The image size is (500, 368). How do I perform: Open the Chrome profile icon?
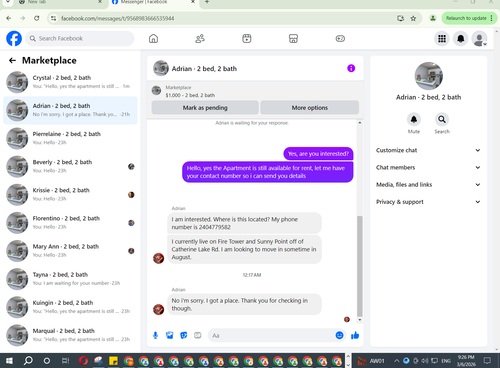click(433, 18)
